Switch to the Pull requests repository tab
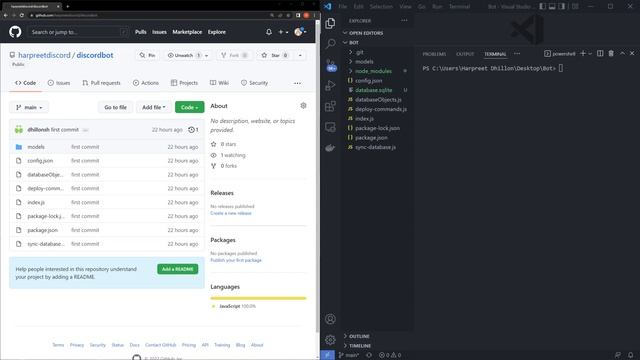 [x=101, y=83]
